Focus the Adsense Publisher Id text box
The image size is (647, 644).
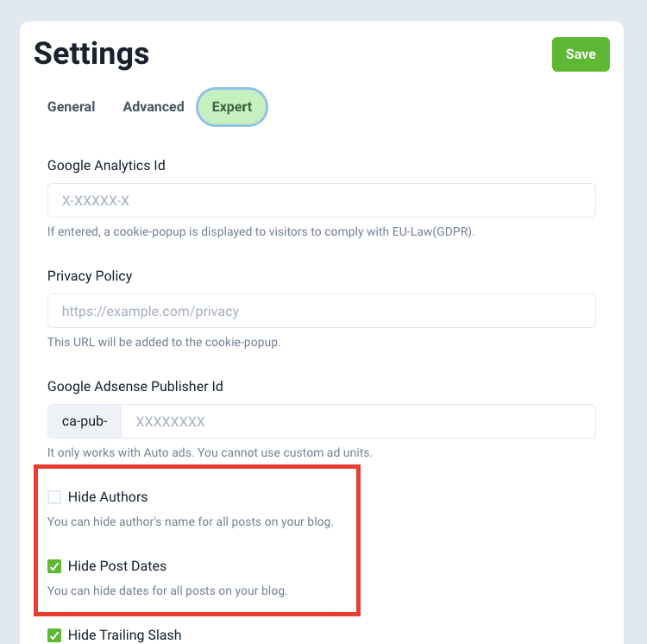pyautogui.click(x=357, y=421)
